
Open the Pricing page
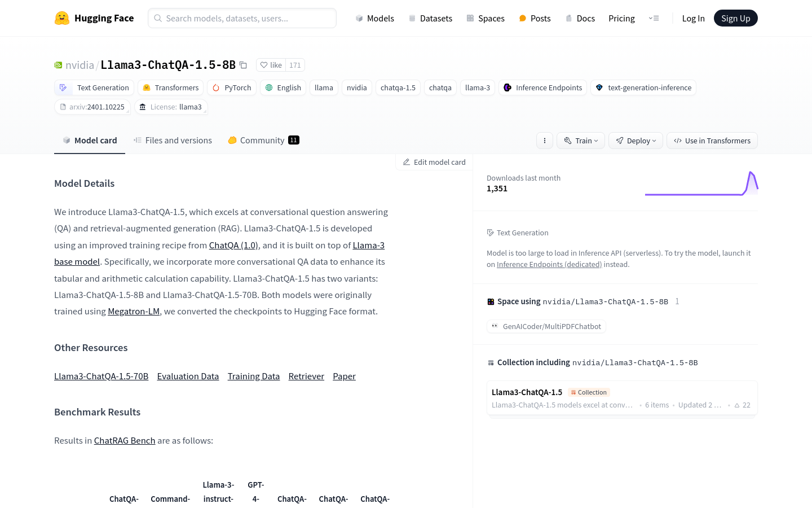[x=621, y=18]
